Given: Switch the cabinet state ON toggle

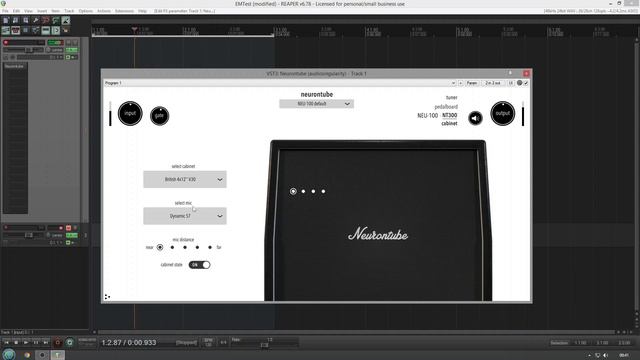Looking at the screenshot, I should [199, 265].
